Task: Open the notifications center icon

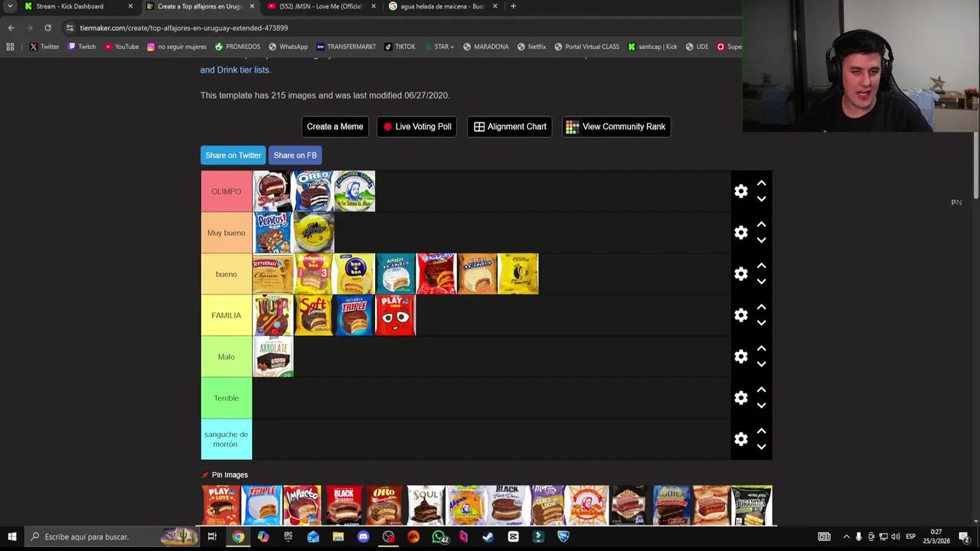Action: click(x=964, y=536)
